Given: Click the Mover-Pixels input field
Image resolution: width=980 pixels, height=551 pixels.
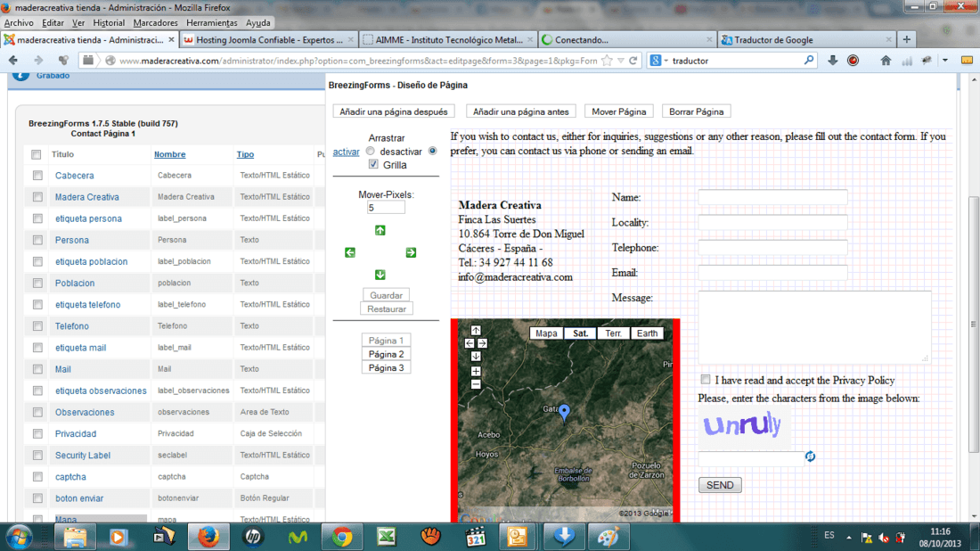Looking at the screenshot, I should [386, 208].
